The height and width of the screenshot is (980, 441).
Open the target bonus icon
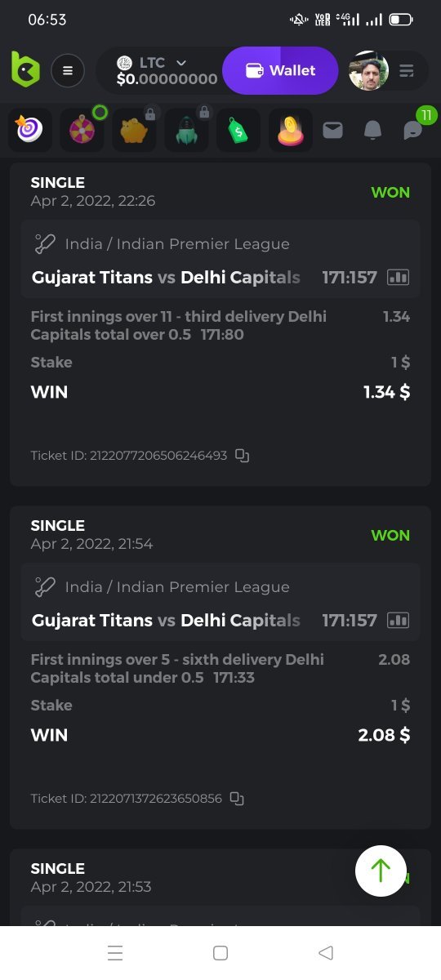30,130
